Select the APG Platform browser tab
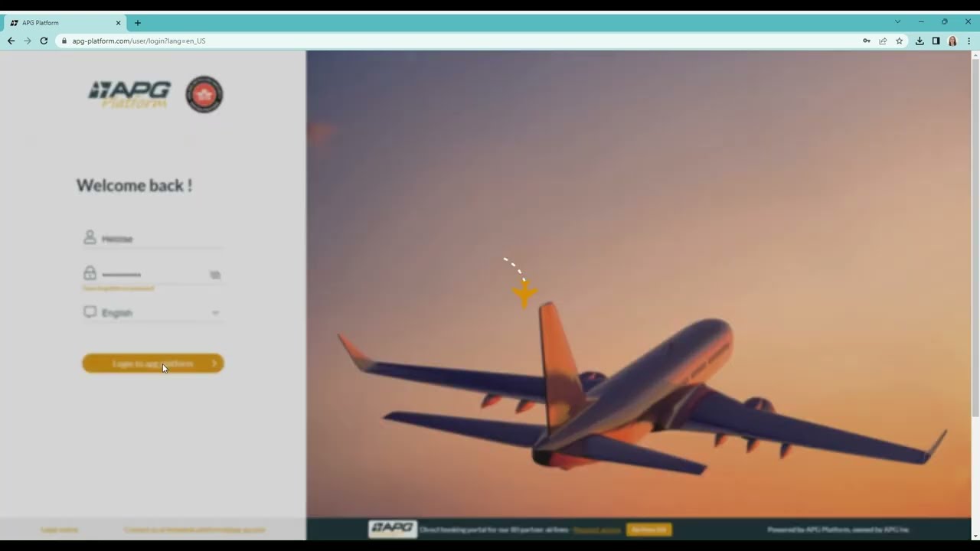The height and width of the screenshot is (551, 980). point(65,23)
